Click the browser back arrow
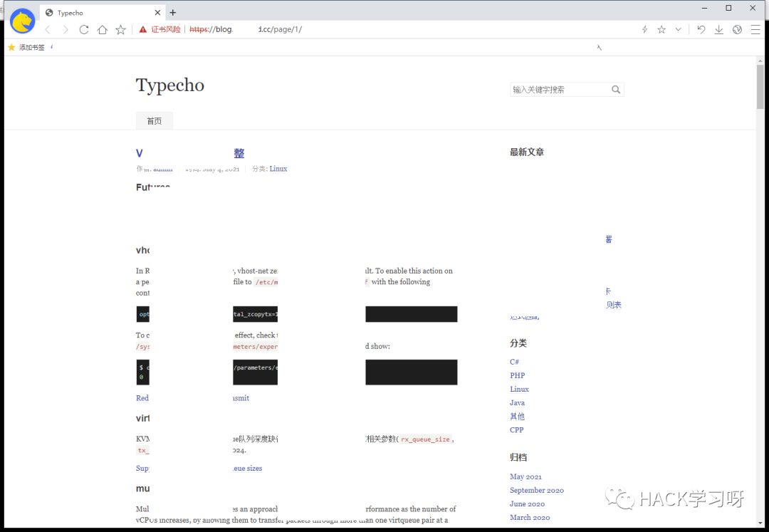769x532 pixels. coord(48,30)
